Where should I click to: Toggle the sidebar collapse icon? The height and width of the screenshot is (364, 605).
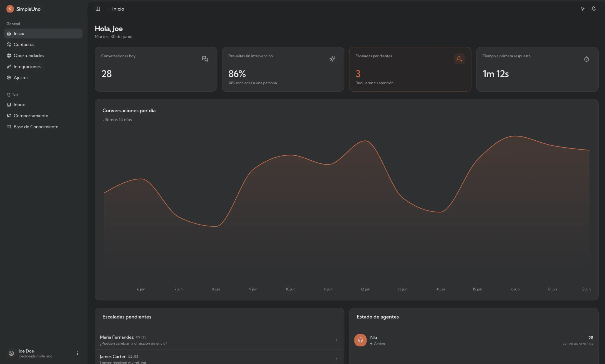pyautogui.click(x=98, y=9)
